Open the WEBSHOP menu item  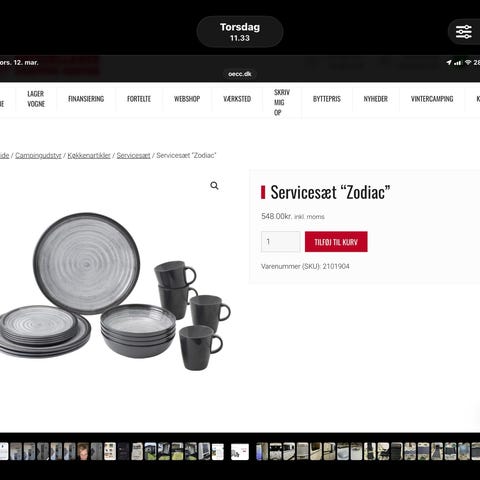click(187, 99)
